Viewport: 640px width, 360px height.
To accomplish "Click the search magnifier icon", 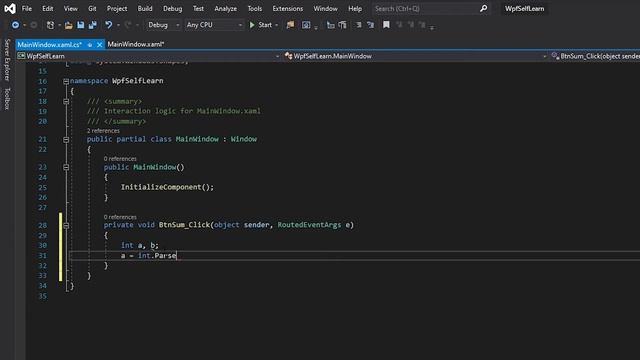I will (x=483, y=9).
